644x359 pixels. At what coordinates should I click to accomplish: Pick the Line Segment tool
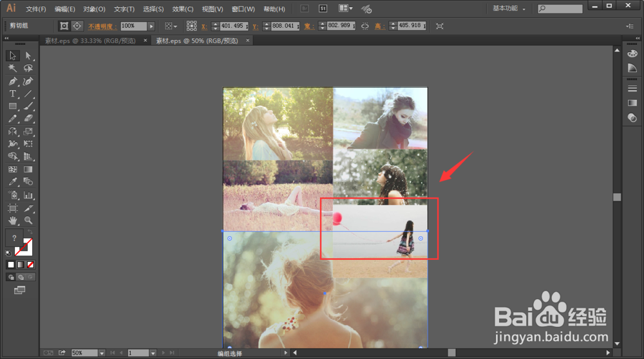(28, 93)
